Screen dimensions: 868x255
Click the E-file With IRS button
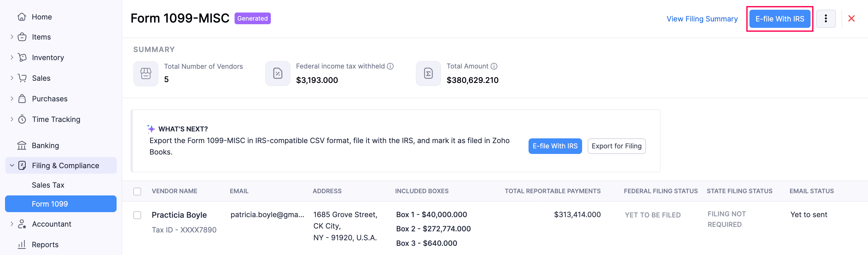pos(779,18)
